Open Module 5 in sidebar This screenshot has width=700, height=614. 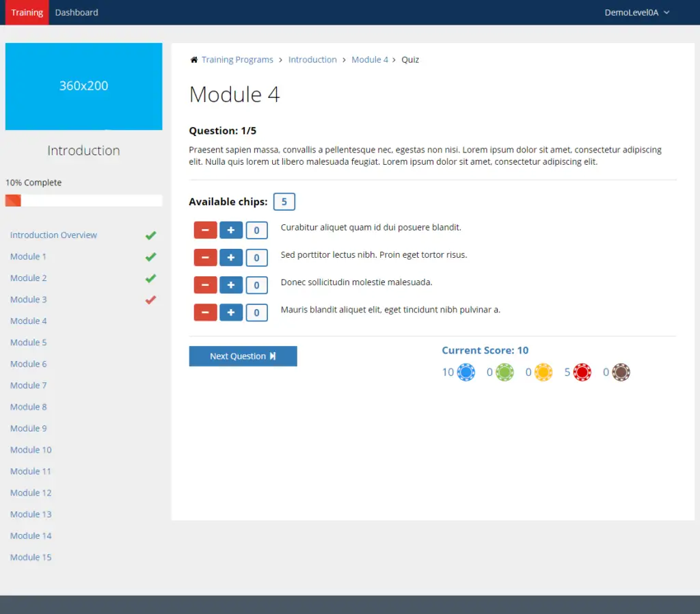point(28,342)
